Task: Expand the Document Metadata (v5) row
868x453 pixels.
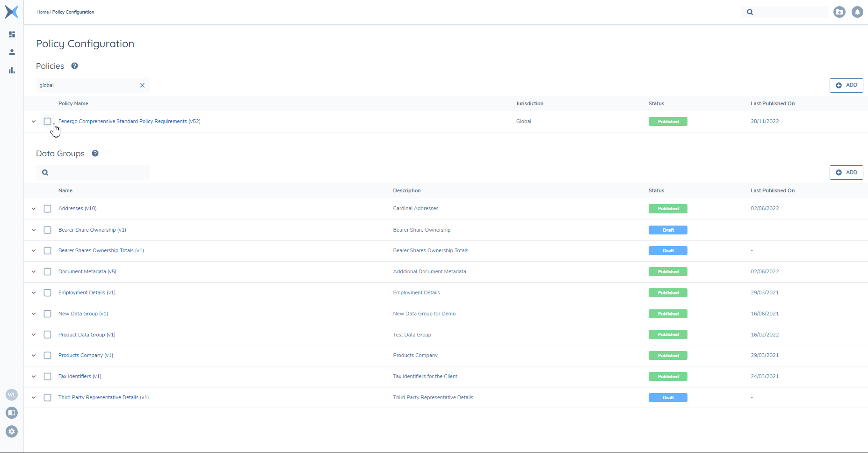Action: 34,272
